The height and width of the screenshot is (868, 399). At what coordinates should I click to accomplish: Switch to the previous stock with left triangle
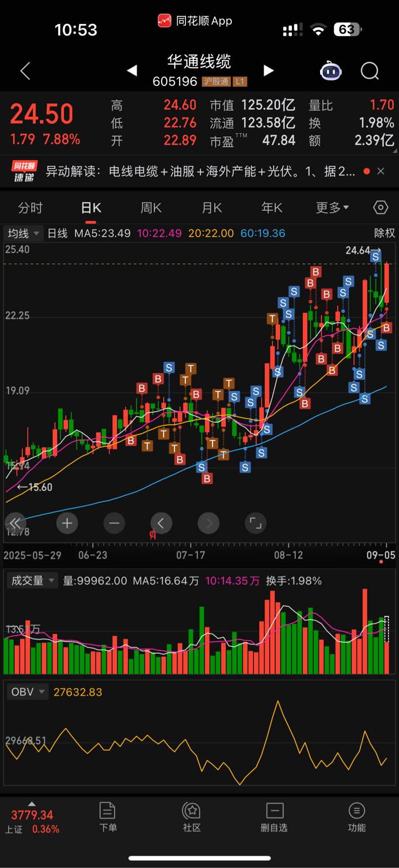tap(132, 70)
